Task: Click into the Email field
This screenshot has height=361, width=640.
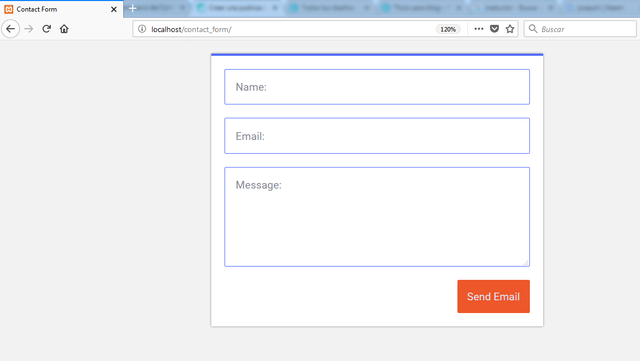Action: [377, 136]
